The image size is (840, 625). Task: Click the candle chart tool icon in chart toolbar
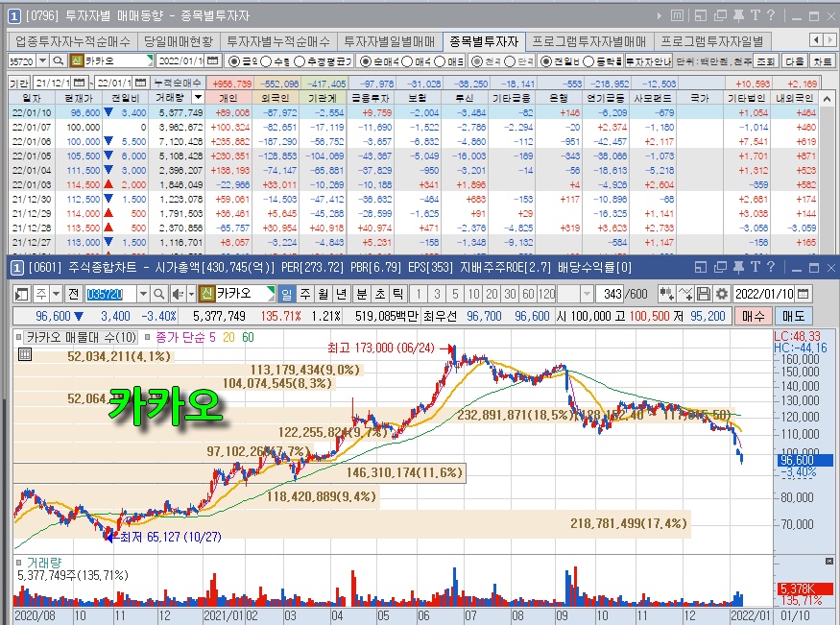(x=667, y=294)
